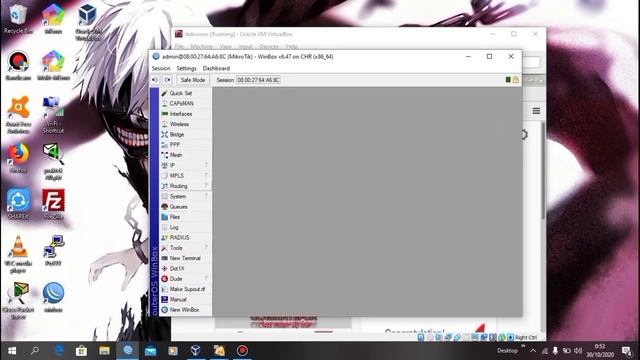
Task: Open Microsoft Edge from taskbar
Action: point(59,351)
